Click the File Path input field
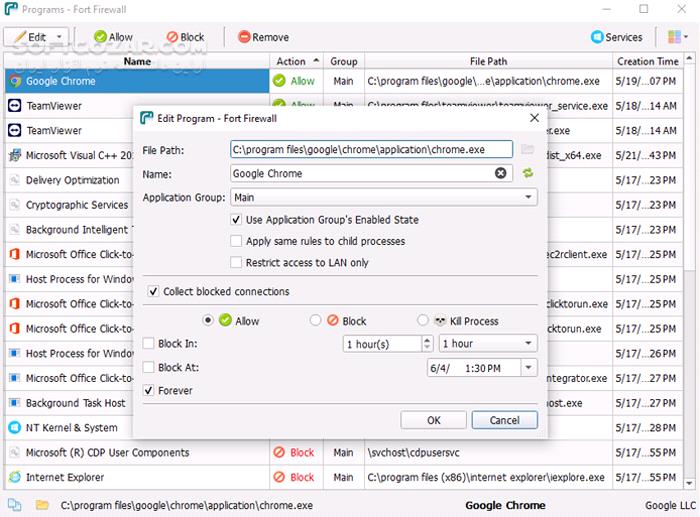Image resolution: width=700 pixels, height=517 pixels. coord(371,149)
